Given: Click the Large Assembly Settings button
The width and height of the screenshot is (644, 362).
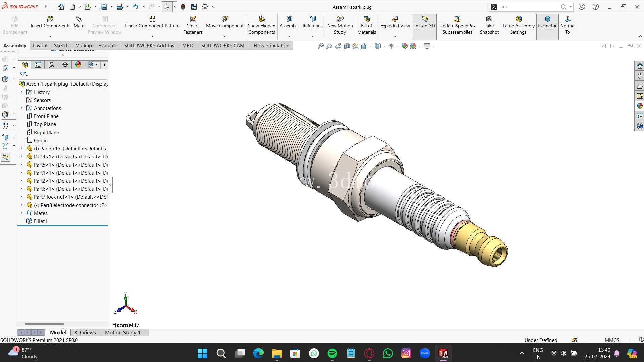Looking at the screenshot, I should (518, 25).
